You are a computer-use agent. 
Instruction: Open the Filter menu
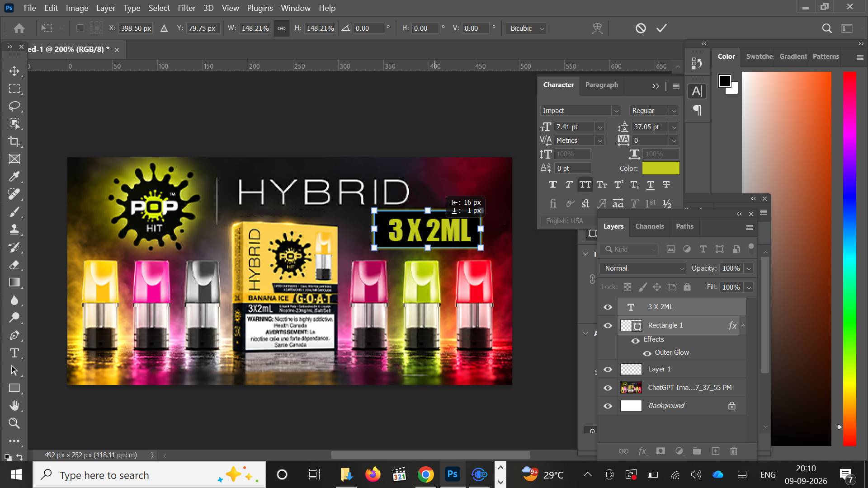point(186,8)
